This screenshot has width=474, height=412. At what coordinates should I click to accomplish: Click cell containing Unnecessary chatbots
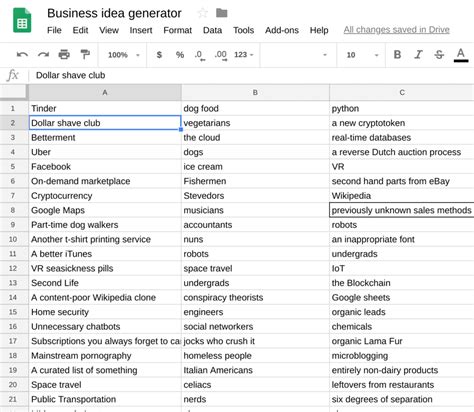click(x=105, y=326)
